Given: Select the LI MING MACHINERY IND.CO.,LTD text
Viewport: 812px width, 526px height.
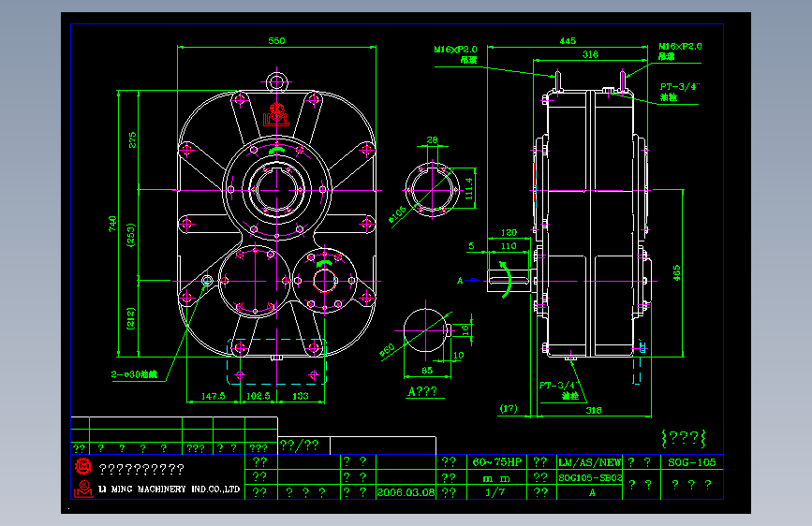Looking at the screenshot, I should [169, 489].
